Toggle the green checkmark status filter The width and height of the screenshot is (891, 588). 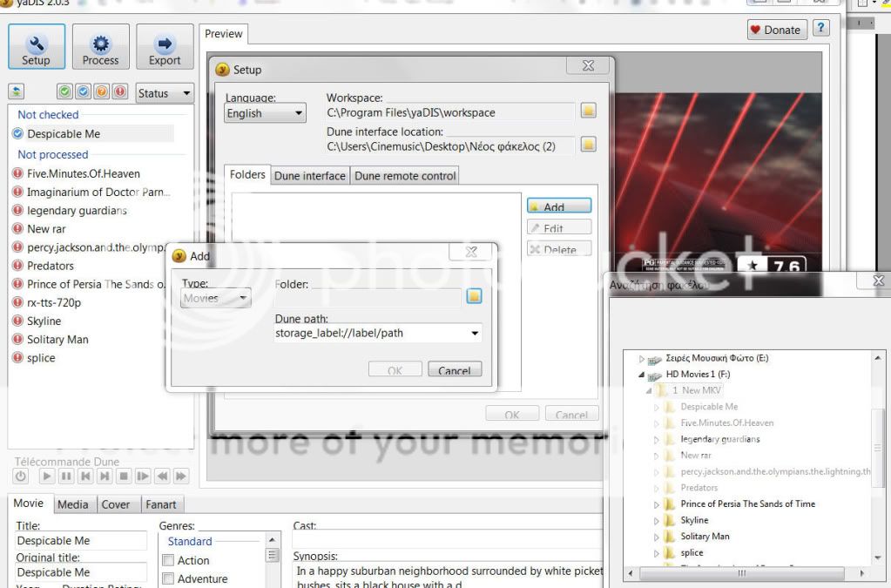(64, 92)
